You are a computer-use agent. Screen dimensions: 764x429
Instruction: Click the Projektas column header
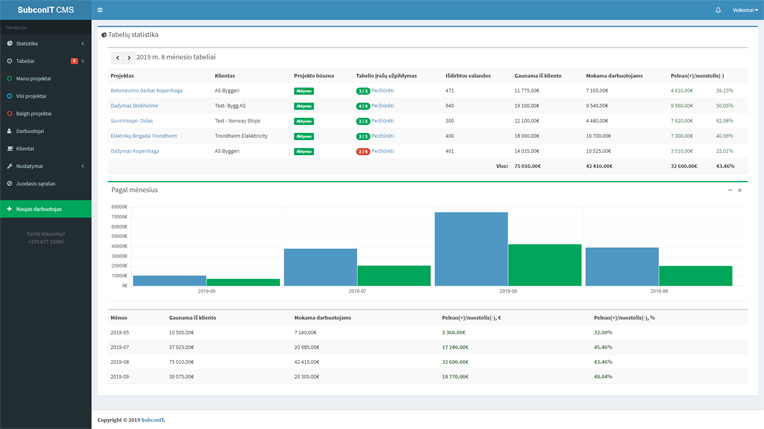(x=122, y=76)
